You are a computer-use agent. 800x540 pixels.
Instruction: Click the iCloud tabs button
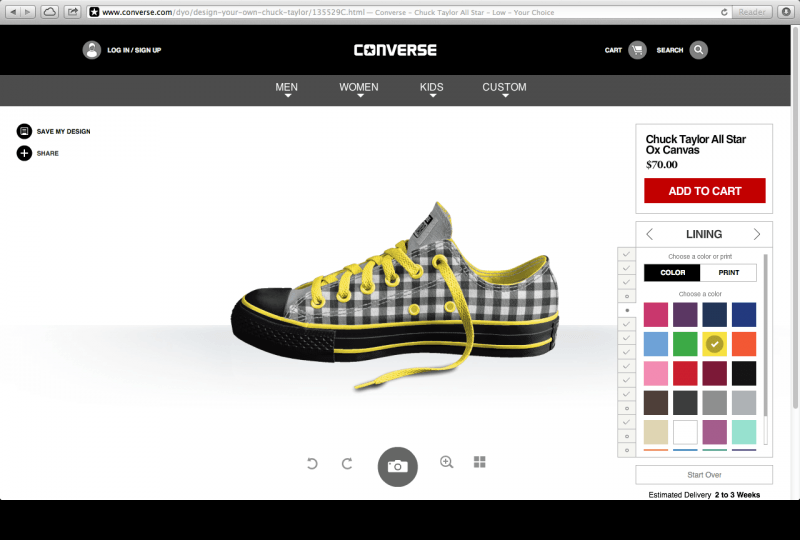(x=49, y=12)
